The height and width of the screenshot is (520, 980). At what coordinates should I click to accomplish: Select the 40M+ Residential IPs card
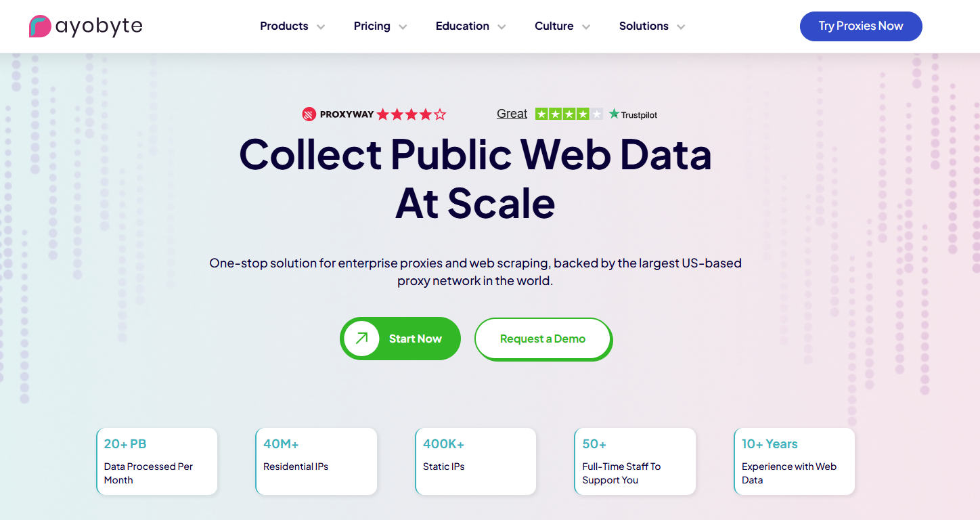click(316, 461)
